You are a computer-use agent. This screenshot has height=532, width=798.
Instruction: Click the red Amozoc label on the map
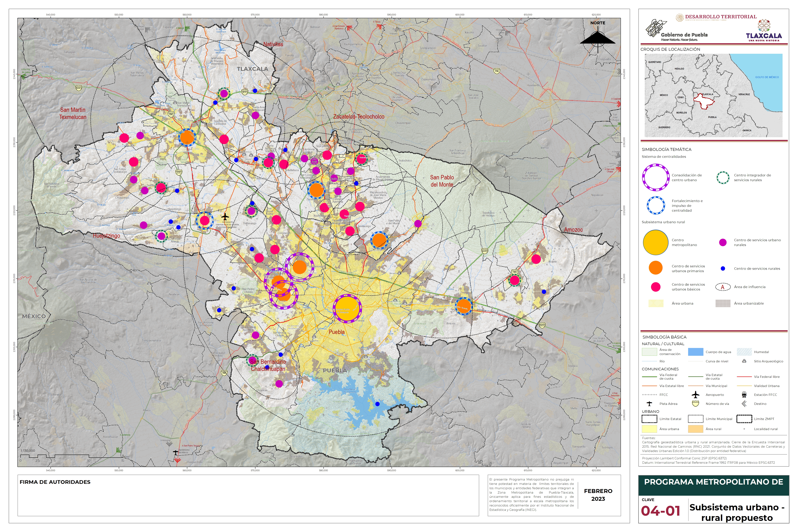pyautogui.click(x=573, y=230)
